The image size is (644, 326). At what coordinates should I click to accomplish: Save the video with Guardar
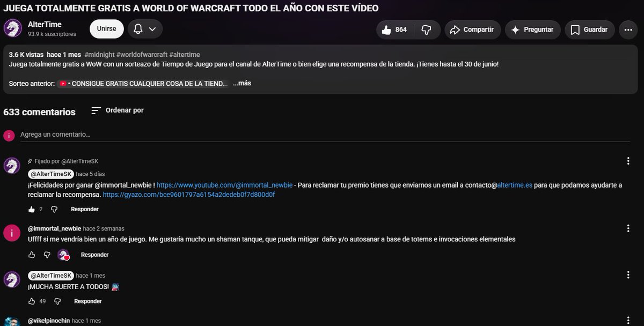[x=590, y=30]
